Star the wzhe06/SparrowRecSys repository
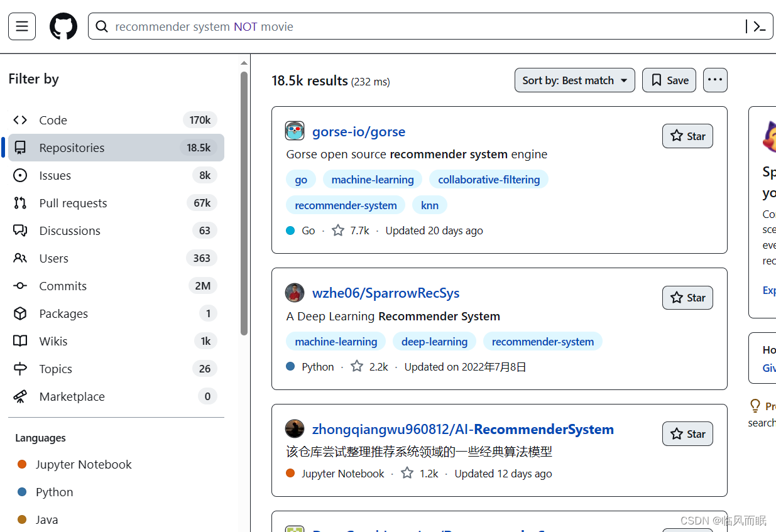 tap(687, 298)
